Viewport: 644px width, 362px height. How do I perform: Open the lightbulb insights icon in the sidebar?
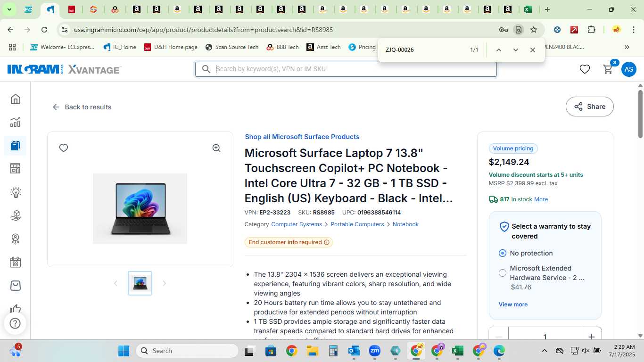pos(16,192)
